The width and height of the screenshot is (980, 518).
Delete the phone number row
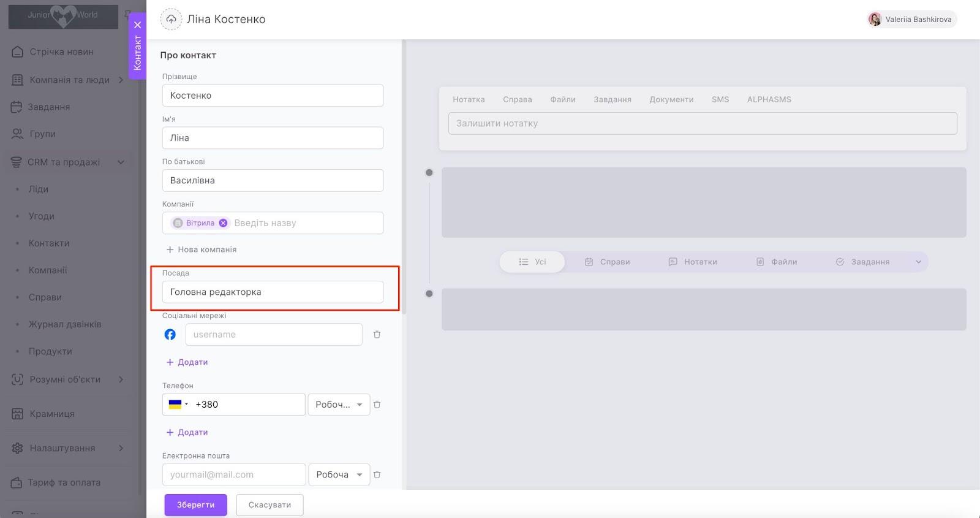pos(377,405)
